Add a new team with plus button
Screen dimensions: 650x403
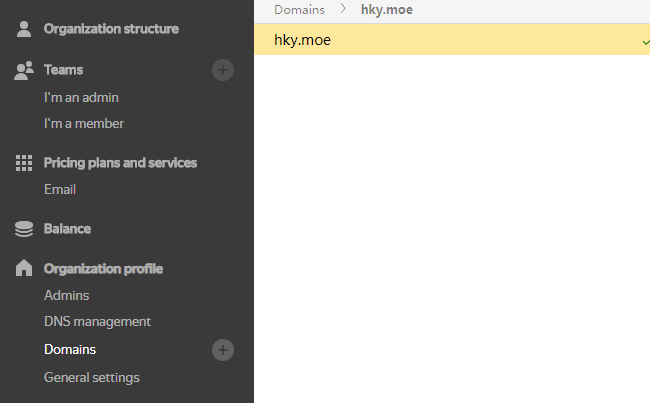click(x=223, y=70)
